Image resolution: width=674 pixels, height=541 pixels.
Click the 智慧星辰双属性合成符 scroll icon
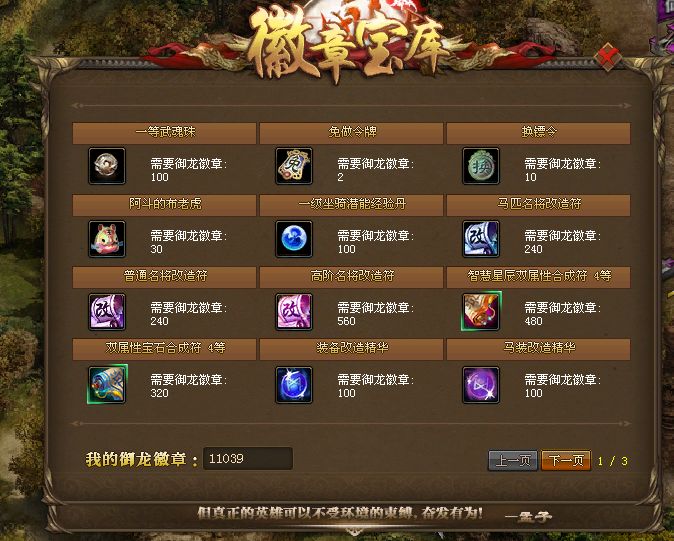pos(481,312)
